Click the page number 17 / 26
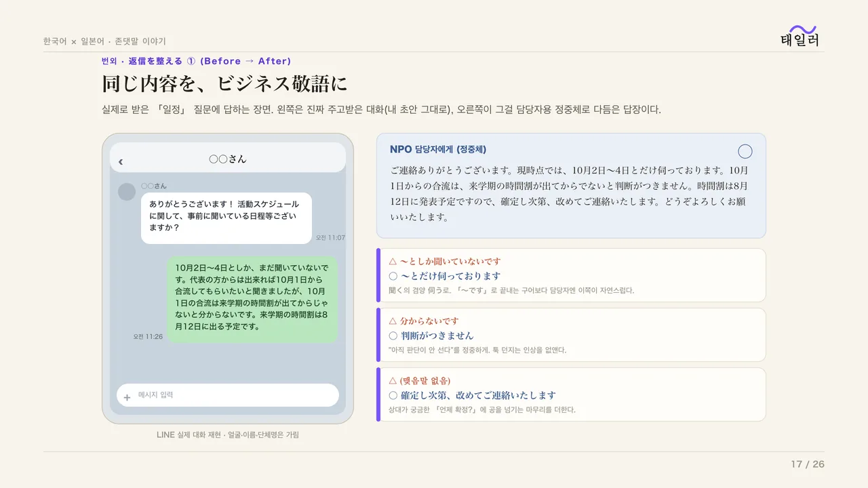This screenshot has width=868, height=488. (808, 464)
